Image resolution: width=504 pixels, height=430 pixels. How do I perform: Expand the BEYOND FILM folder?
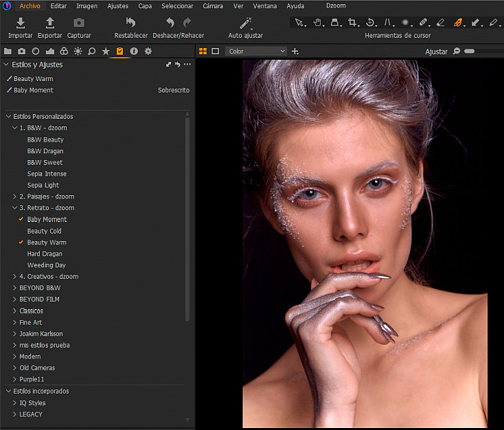[14, 299]
